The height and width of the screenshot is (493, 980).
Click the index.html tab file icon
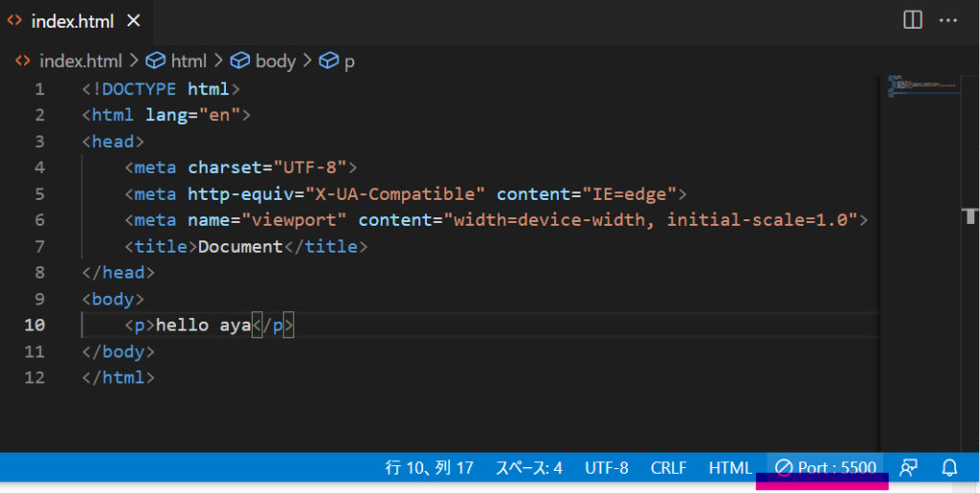point(15,21)
